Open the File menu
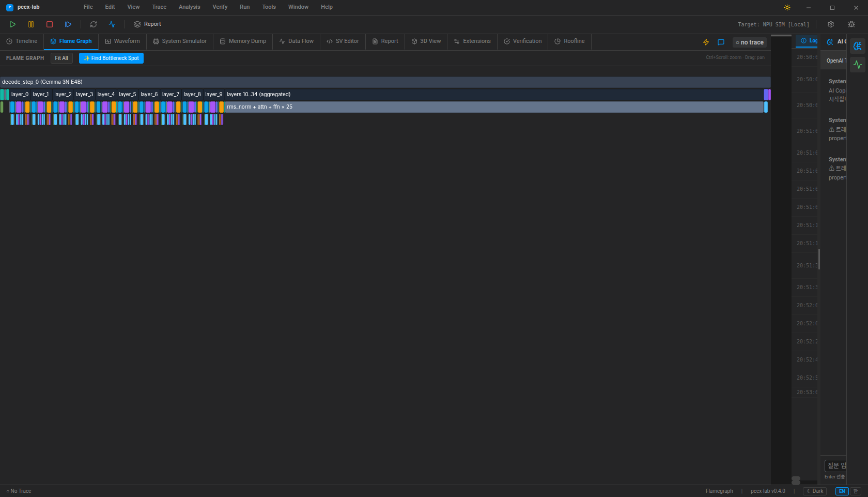Viewport: 868px width, 497px height. pos(88,7)
